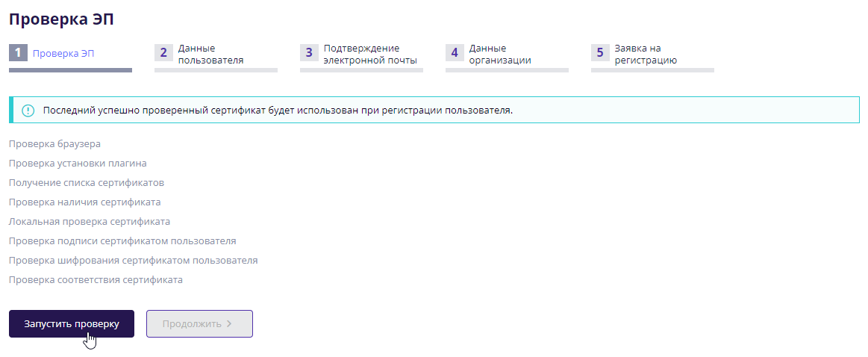Click the 'Проверка браузера' check item
Image resolution: width=868 pixels, height=357 pixels.
[54, 143]
